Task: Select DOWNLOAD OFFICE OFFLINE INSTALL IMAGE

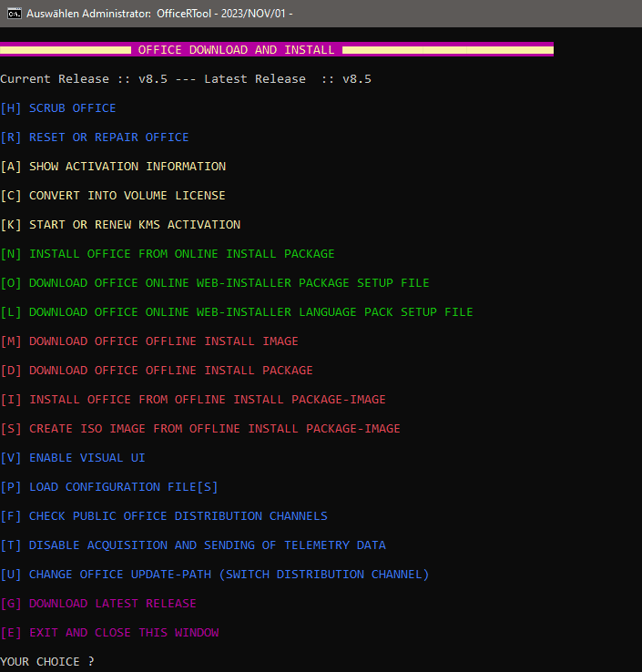Action: (x=163, y=341)
